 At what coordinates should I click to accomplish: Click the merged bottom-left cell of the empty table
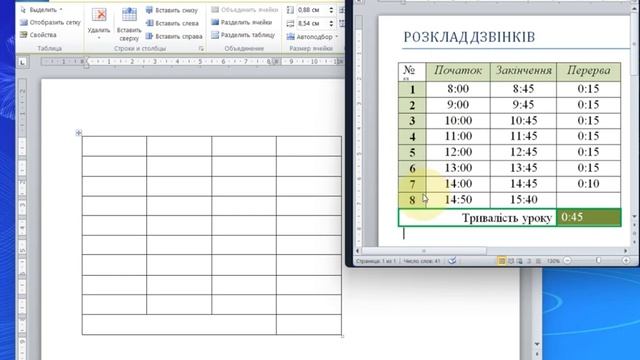(179, 324)
